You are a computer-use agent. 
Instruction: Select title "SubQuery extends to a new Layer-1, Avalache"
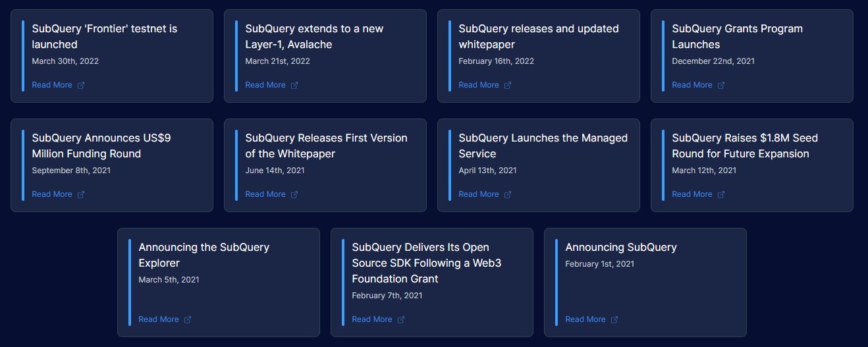pos(314,37)
